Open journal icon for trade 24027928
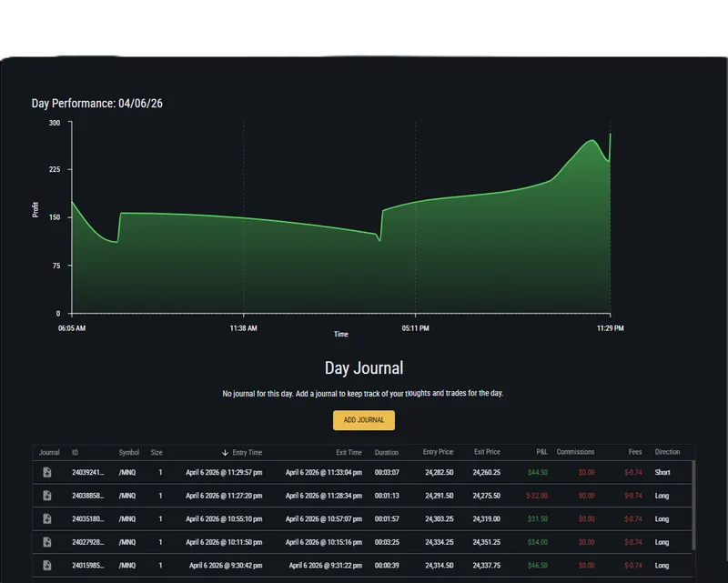 pyautogui.click(x=47, y=542)
